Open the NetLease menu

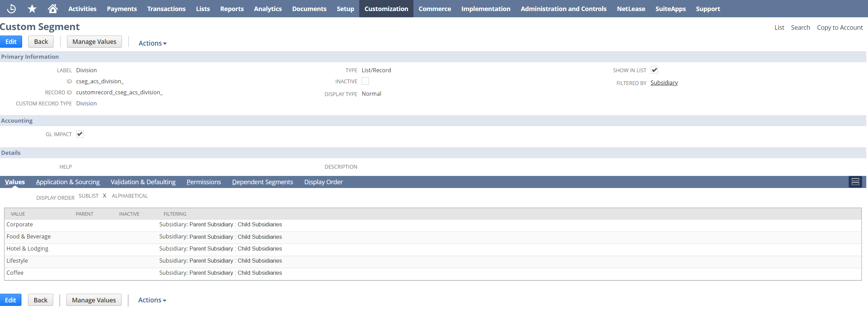point(631,9)
